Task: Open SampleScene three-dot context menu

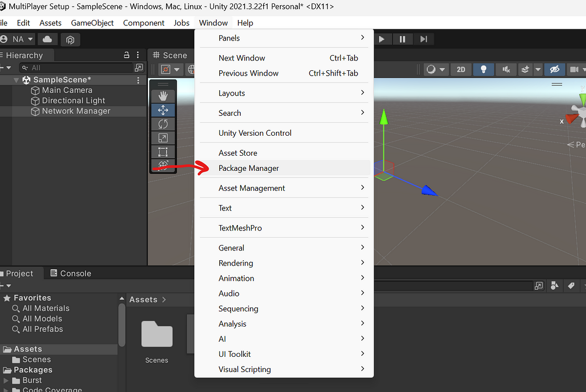Action: [138, 80]
